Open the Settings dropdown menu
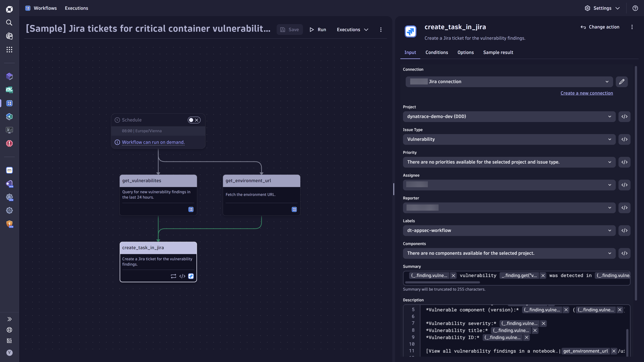 coord(603,8)
